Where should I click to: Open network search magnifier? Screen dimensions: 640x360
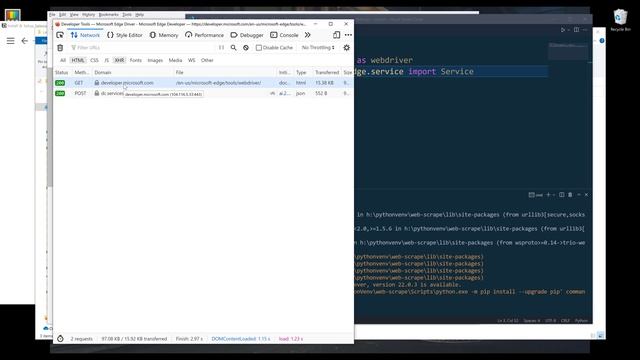click(x=233, y=48)
